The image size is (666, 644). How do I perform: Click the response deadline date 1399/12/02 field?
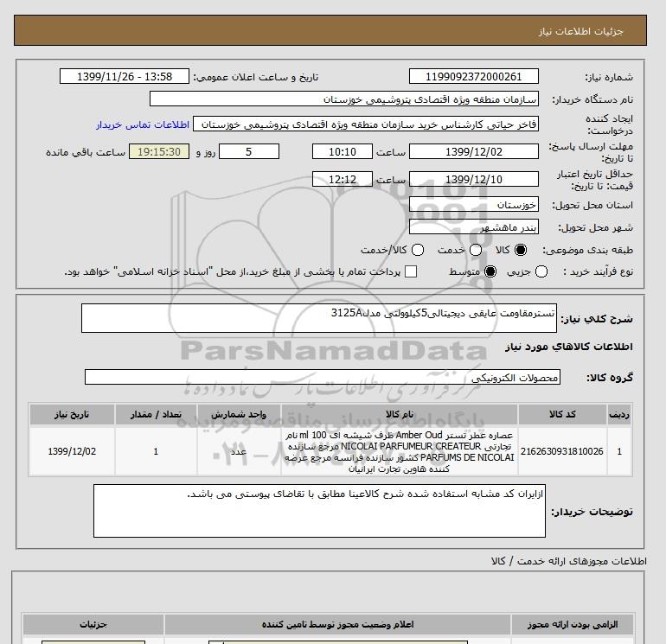(x=474, y=151)
